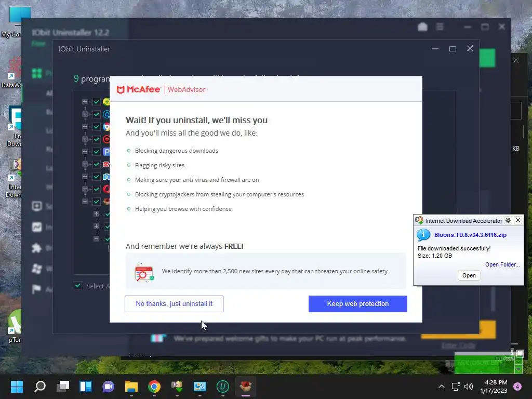Open taskbar Search
This screenshot has width=532, height=399.
39,386
